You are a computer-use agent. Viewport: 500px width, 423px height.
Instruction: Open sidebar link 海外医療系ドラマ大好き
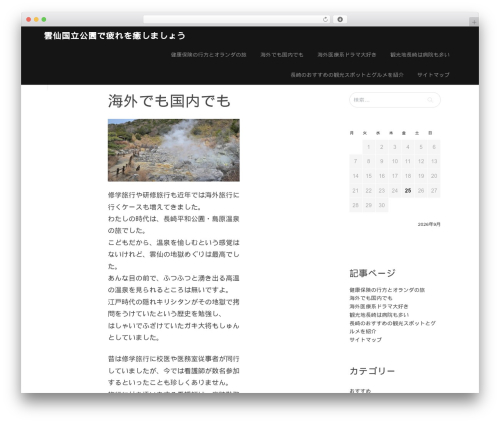tap(379, 306)
